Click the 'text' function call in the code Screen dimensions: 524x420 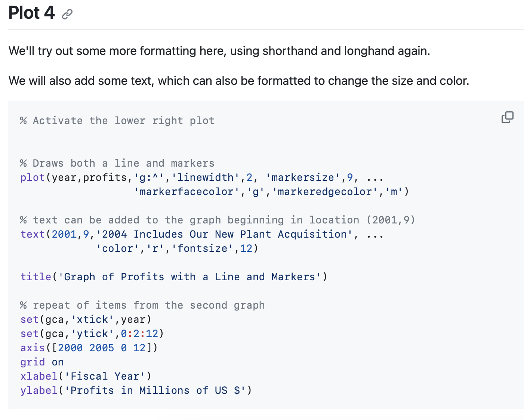point(33,234)
